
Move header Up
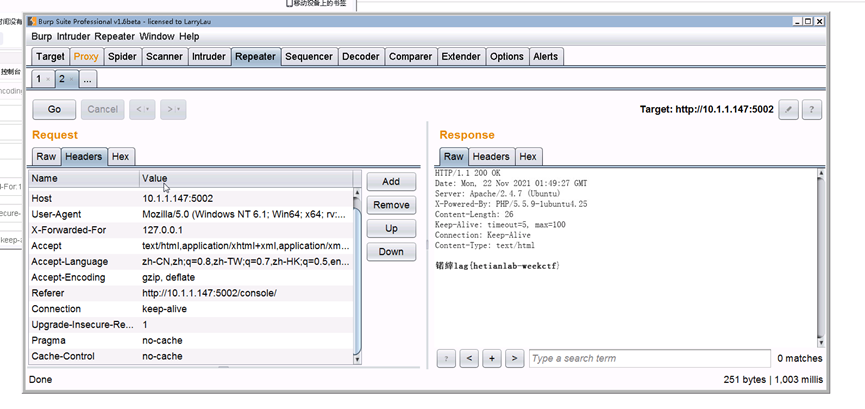(x=391, y=229)
